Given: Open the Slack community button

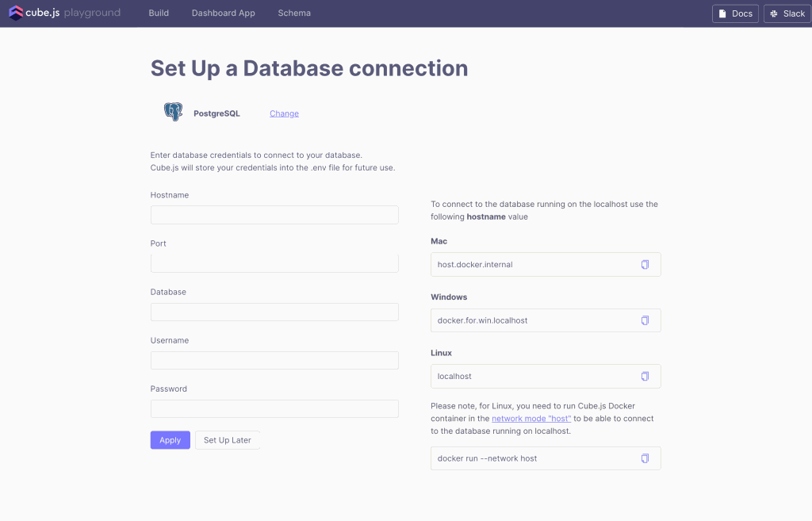Looking at the screenshot, I should click(x=787, y=13).
